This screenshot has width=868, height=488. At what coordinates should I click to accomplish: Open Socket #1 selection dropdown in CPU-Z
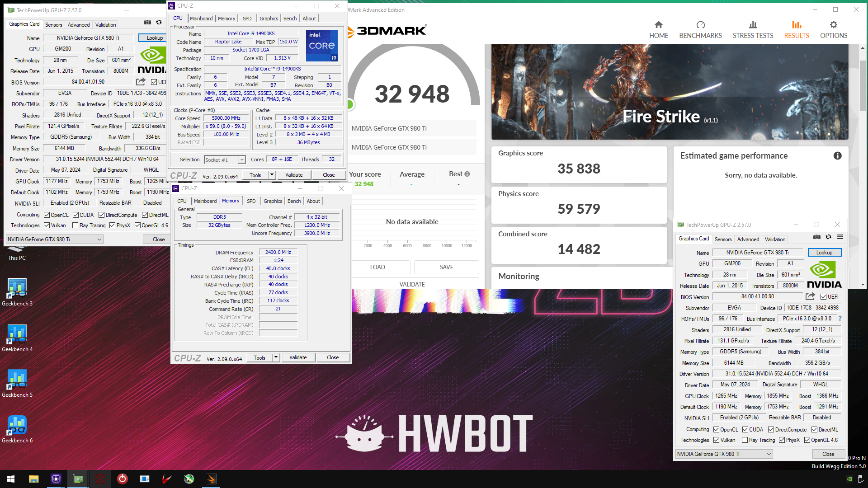[x=225, y=160]
